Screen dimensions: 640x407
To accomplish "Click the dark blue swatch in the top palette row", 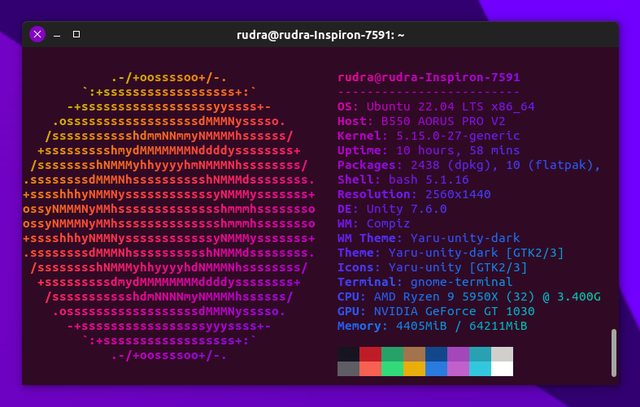I will (436, 354).
